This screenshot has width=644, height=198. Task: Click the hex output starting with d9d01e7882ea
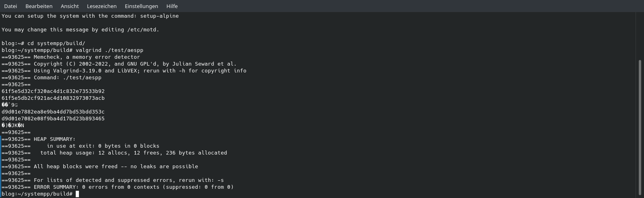click(x=53, y=112)
